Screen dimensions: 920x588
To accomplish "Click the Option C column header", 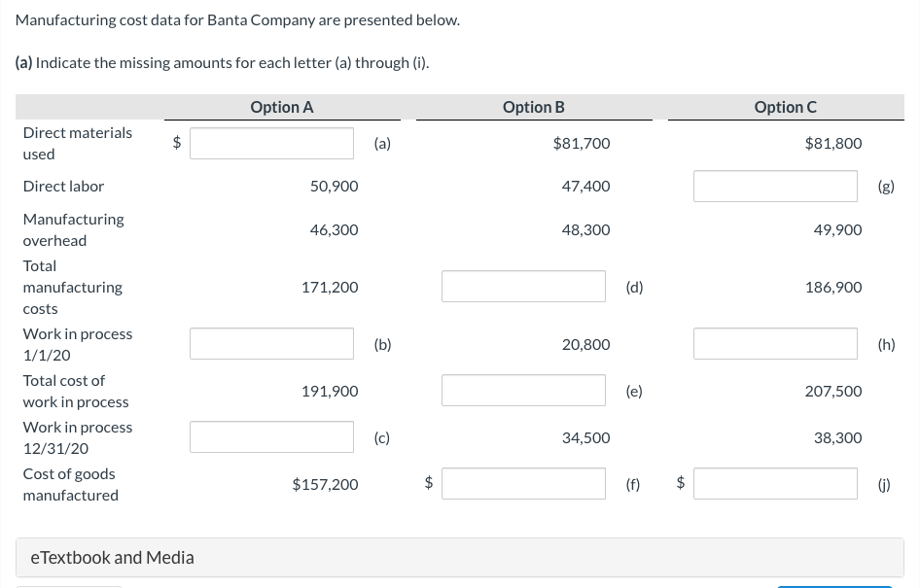I will coord(785,108).
